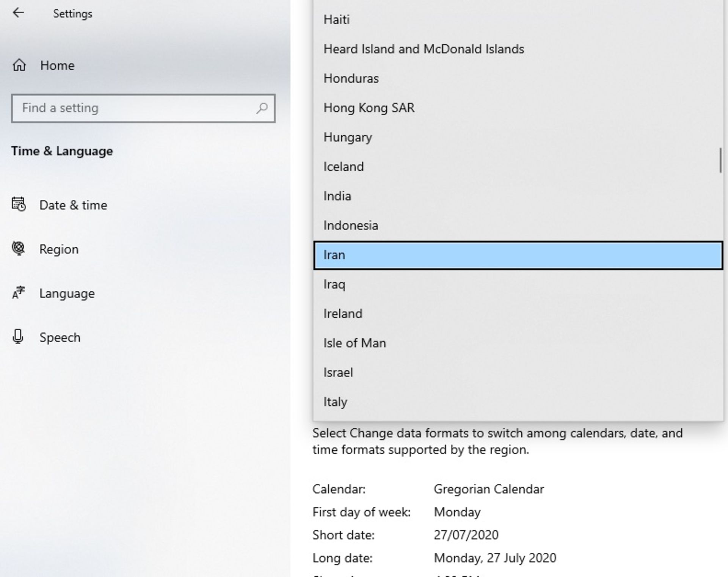Click the search magnifier icon
The image size is (728, 577).
pyautogui.click(x=262, y=108)
